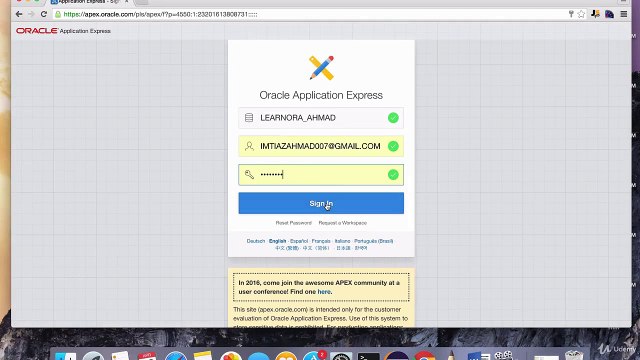Viewport: 640px width, 360px height.
Task: Follow the 'here' link for user conferences
Action: click(x=324, y=292)
